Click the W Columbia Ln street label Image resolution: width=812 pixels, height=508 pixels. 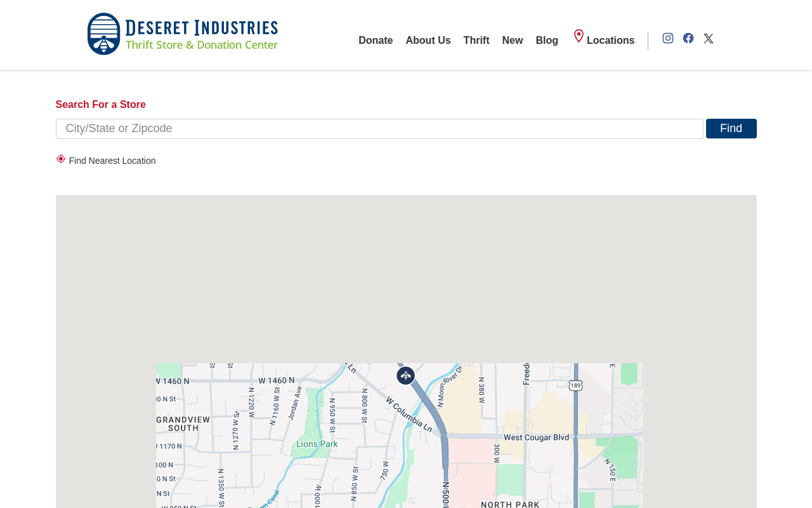click(x=409, y=415)
